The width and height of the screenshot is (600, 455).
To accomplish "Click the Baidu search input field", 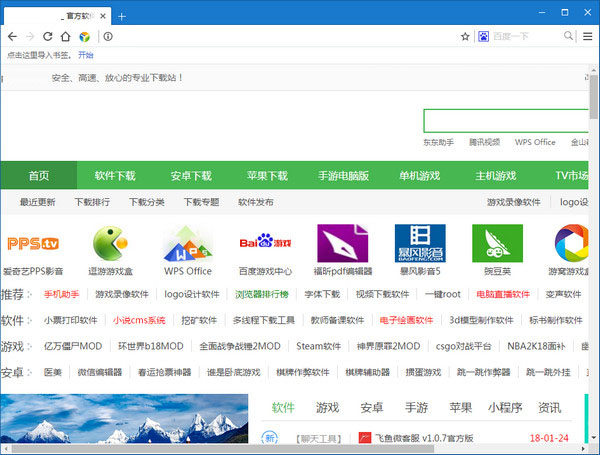I will (526, 36).
